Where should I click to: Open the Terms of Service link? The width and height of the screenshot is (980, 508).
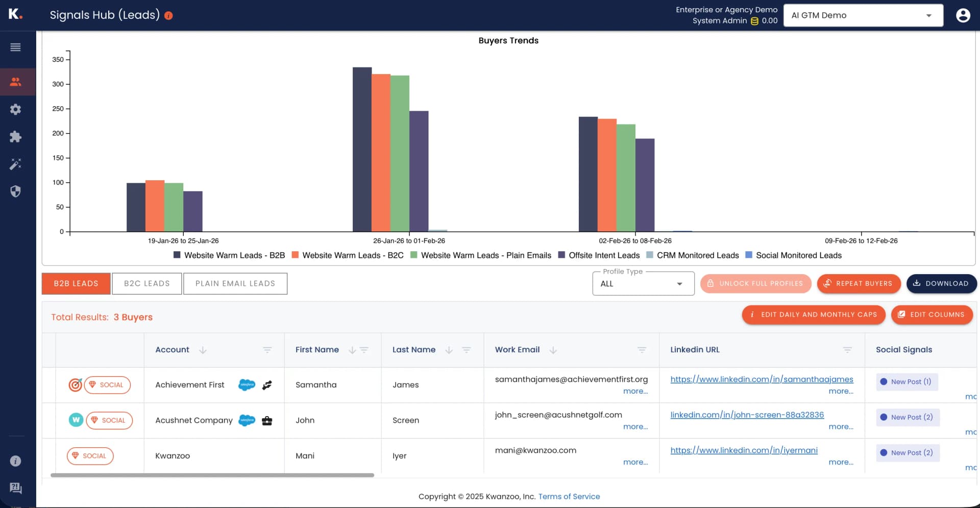pyautogui.click(x=569, y=497)
